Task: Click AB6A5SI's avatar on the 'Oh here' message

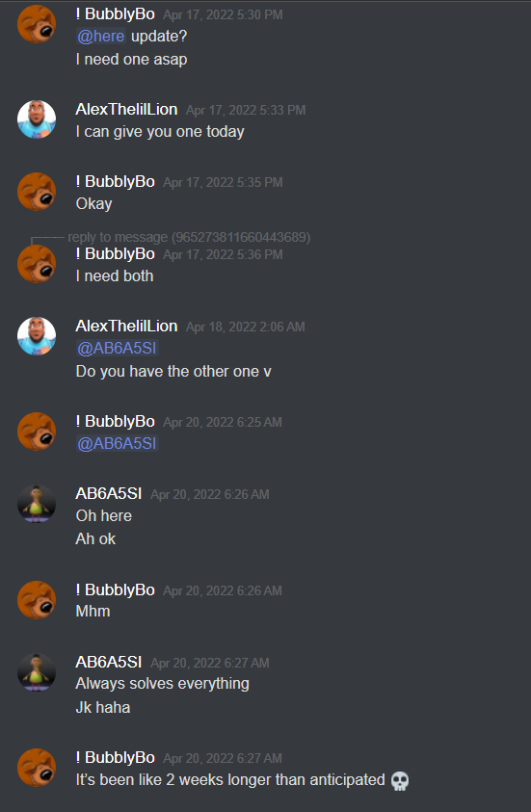Action: point(37,504)
